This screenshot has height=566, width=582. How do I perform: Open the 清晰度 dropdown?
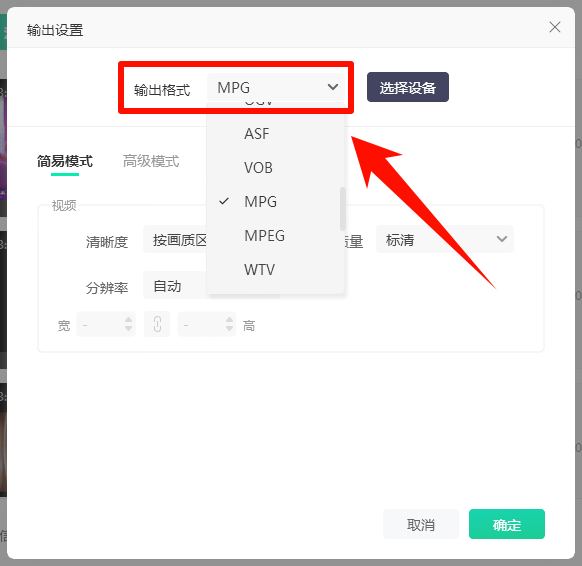click(175, 239)
